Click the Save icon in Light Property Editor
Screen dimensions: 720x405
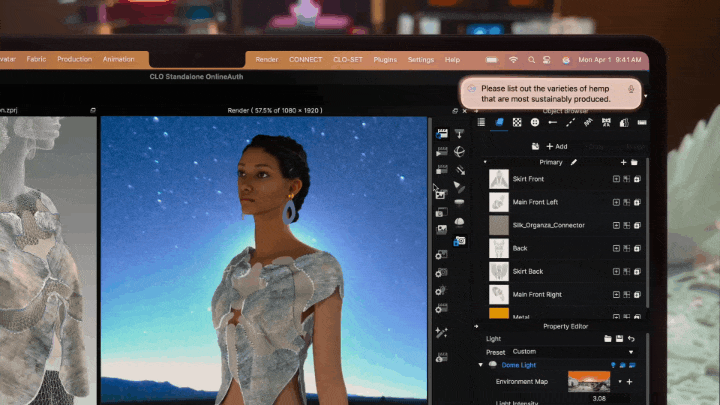[x=619, y=339]
